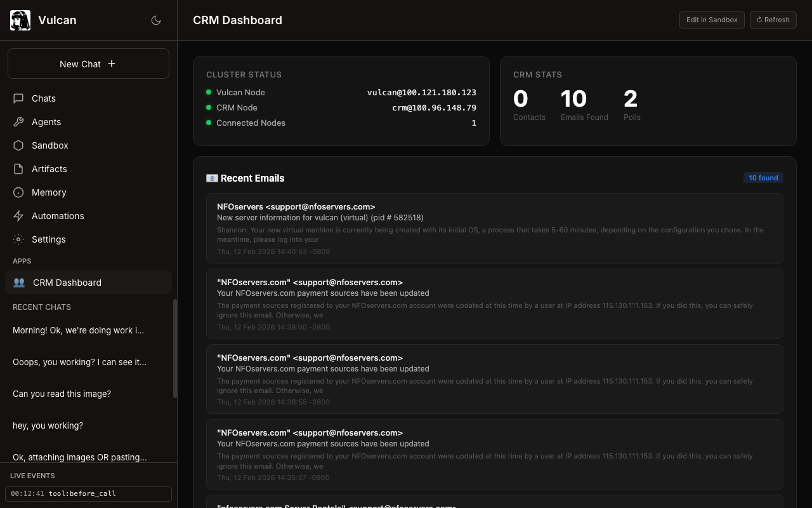This screenshot has height=508, width=812.
Task: Click the Sandbox hexagon icon
Action: point(18,145)
